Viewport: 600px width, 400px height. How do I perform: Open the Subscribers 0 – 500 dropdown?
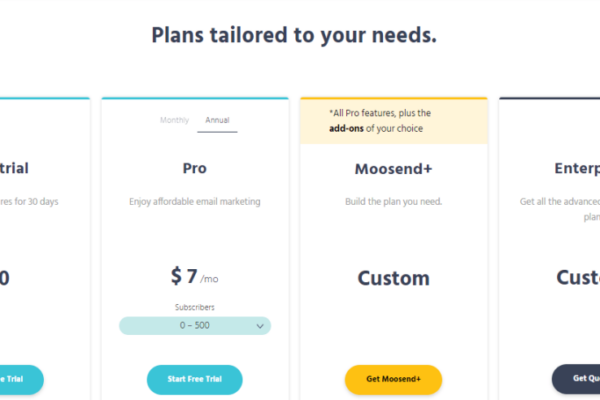pos(195,326)
